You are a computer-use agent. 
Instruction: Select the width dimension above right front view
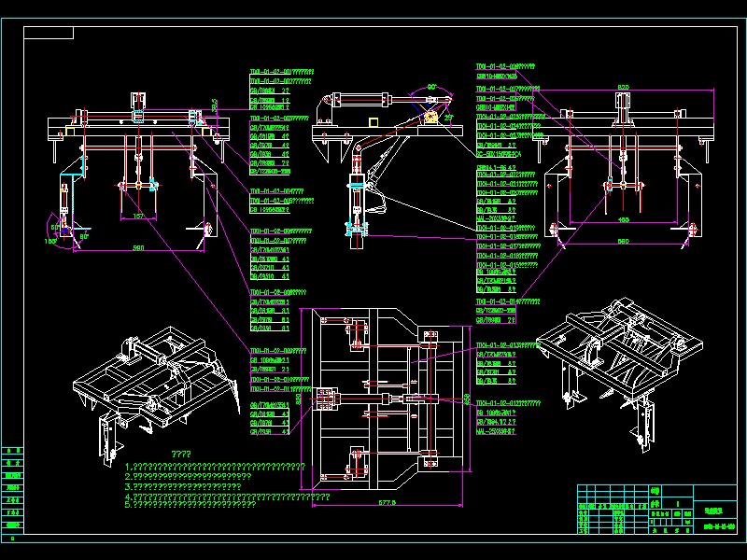click(623, 87)
